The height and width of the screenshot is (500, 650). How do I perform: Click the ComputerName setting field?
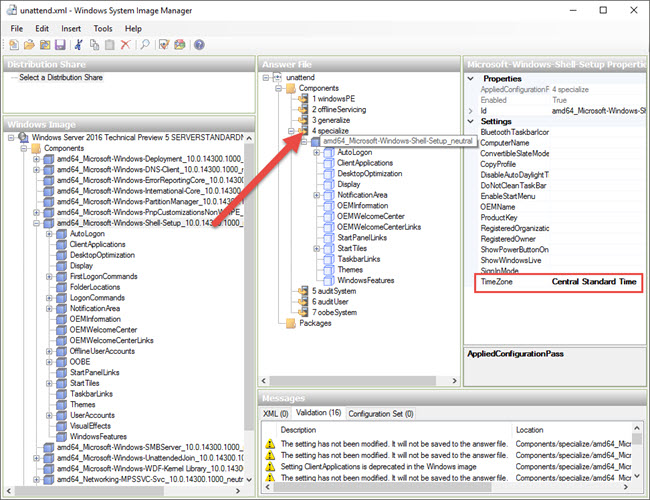click(597, 143)
